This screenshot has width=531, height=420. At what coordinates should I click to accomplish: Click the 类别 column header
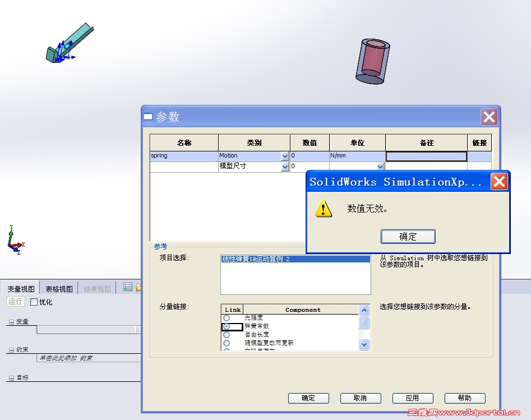point(255,143)
